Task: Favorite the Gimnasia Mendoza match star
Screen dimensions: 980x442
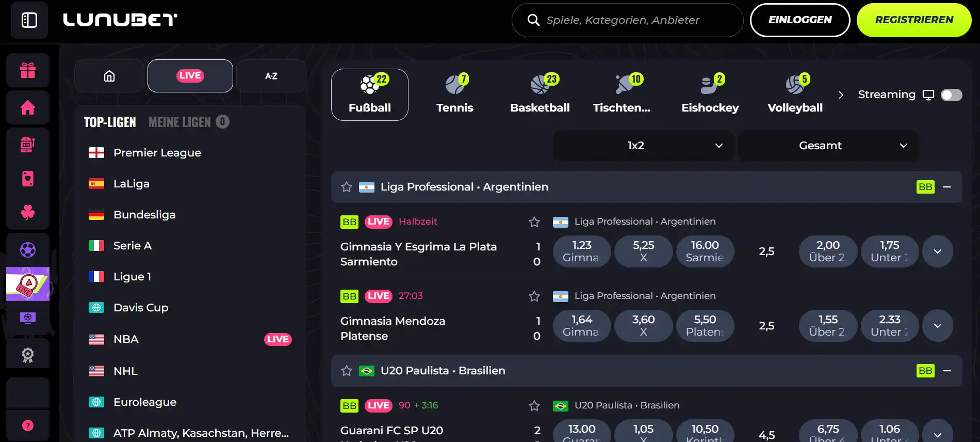Action: (x=534, y=296)
